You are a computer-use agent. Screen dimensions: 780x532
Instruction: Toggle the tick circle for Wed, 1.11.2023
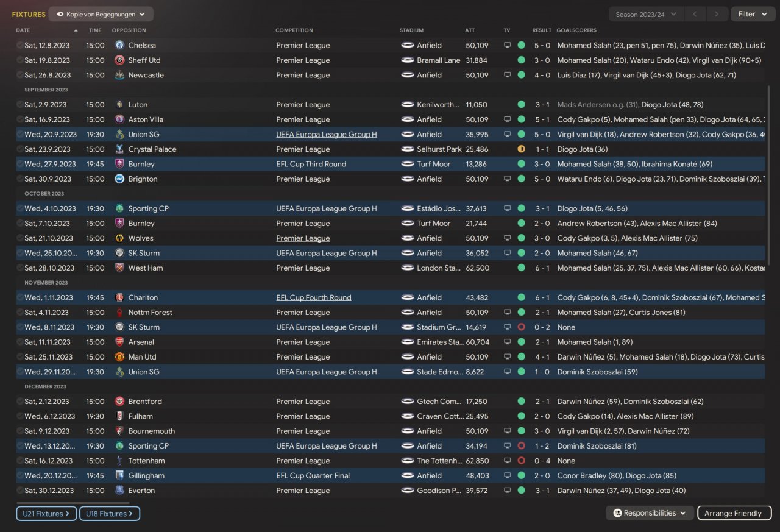(20, 298)
